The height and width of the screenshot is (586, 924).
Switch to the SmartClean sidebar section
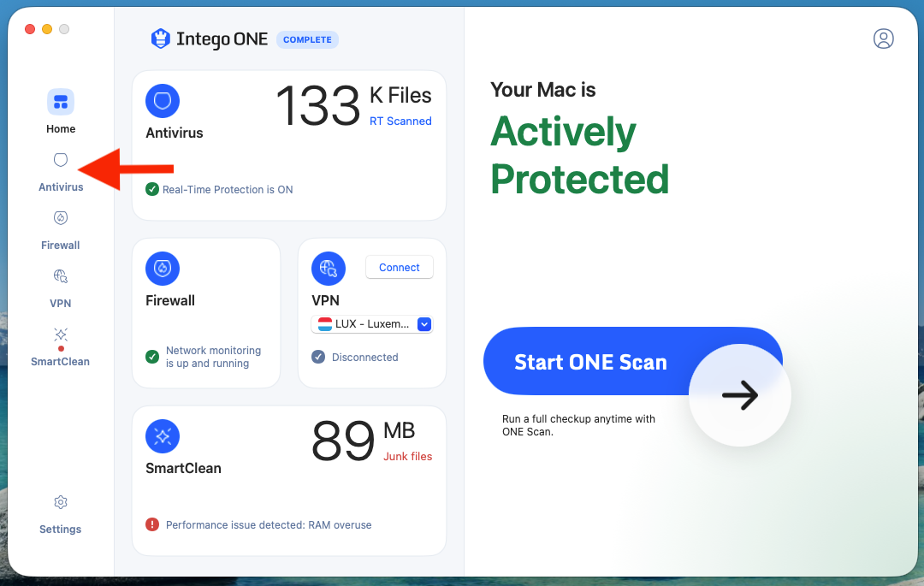61,362
